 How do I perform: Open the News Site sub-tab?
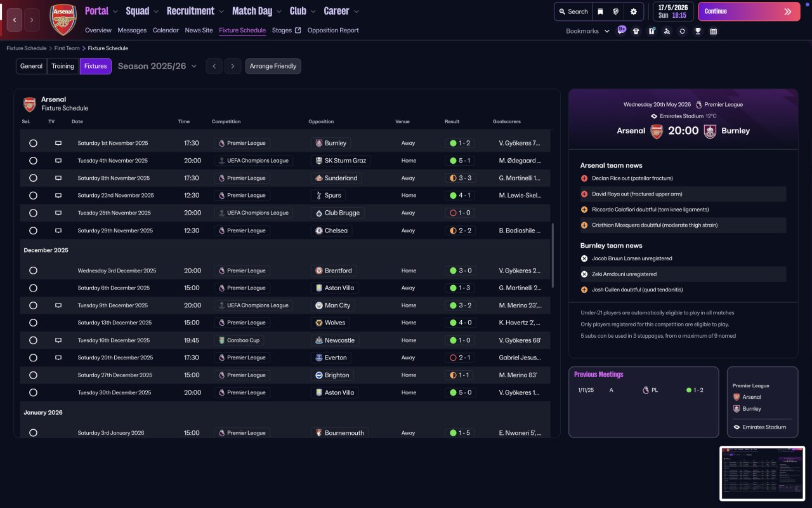pos(199,30)
